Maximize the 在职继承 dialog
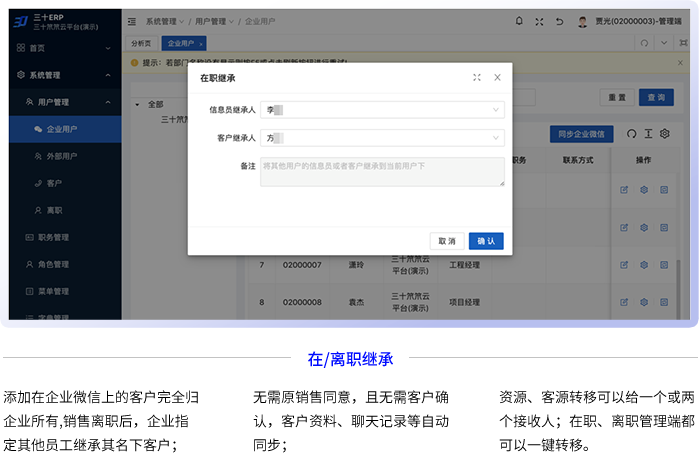The height and width of the screenshot is (453, 699). pyautogui.click(x=477, y=77)
